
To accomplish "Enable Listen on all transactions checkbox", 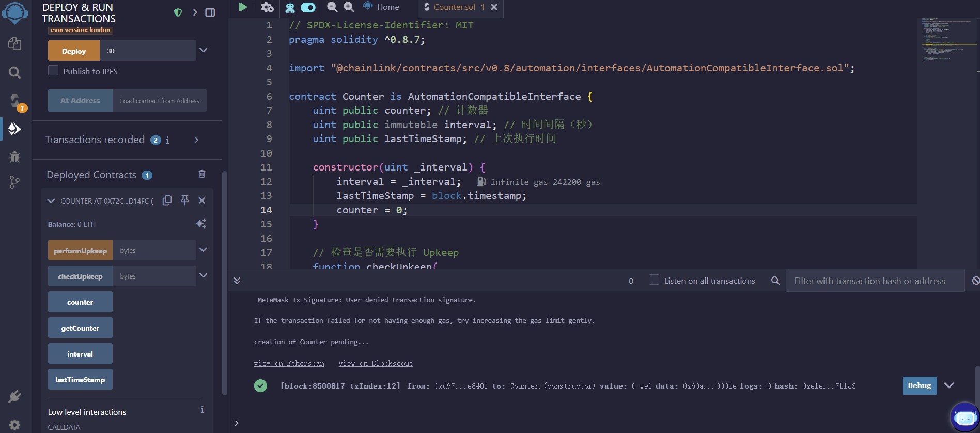I will [x=654, y=280].
